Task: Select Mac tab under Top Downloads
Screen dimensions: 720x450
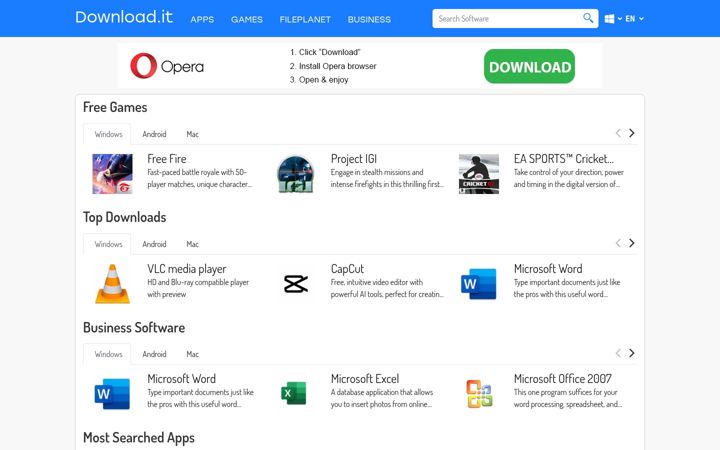Action: (x=192, y=244)
